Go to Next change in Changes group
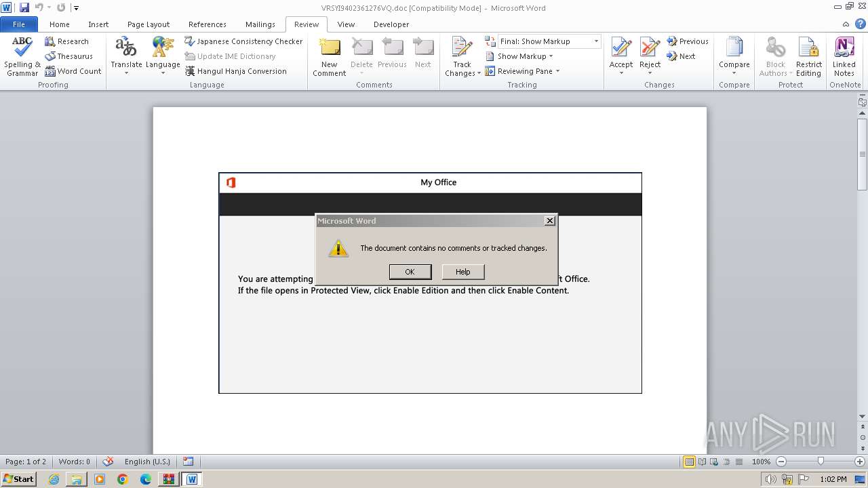Image resolution: width=868 pixels, height=488 pixels. coord(681,56)
